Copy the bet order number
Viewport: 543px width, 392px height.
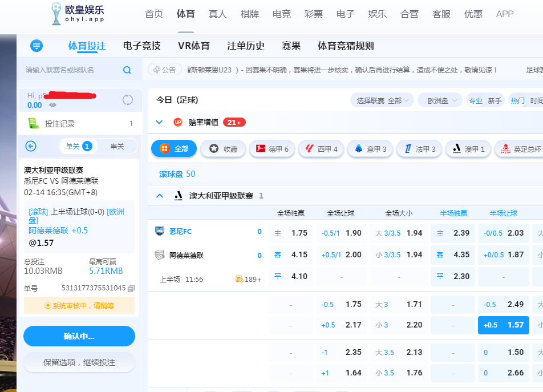tap(131, 288)
